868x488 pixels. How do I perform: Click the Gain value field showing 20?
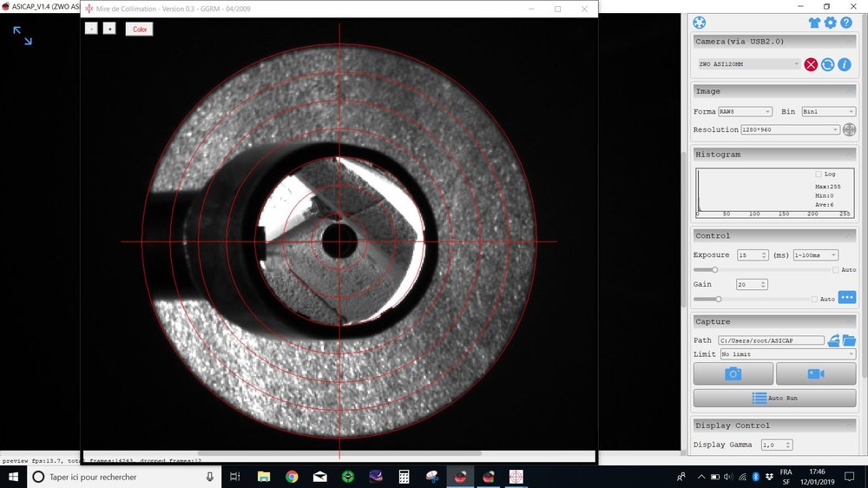(751, 285)
